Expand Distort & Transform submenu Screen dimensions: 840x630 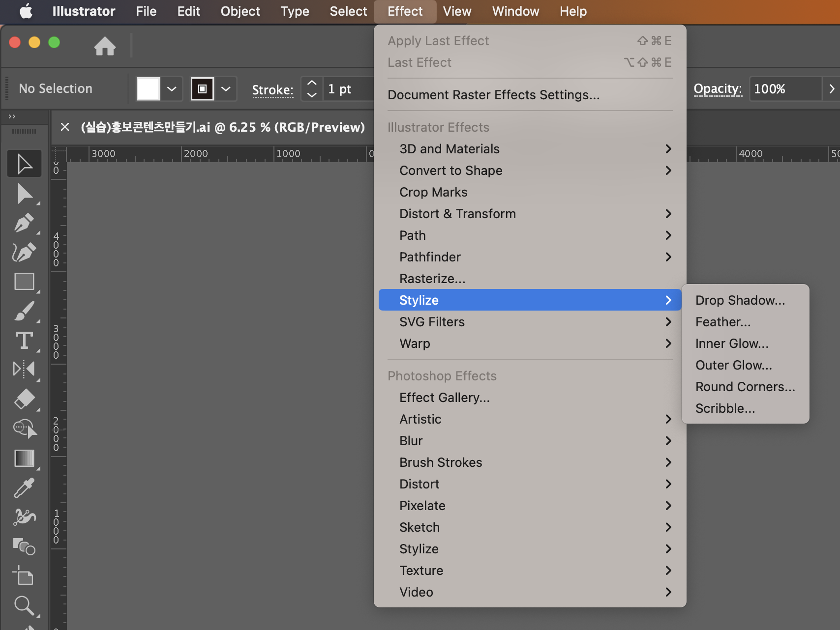[x=530, y=214]
